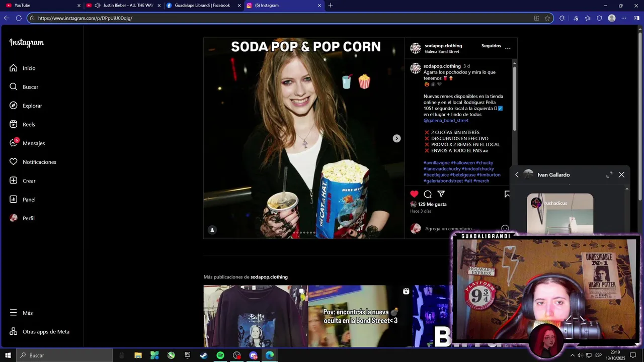The height and width of the screenshot is (362, 644).
Task: Open @galeria_bond_street mention link
Action: coord(446,121)
